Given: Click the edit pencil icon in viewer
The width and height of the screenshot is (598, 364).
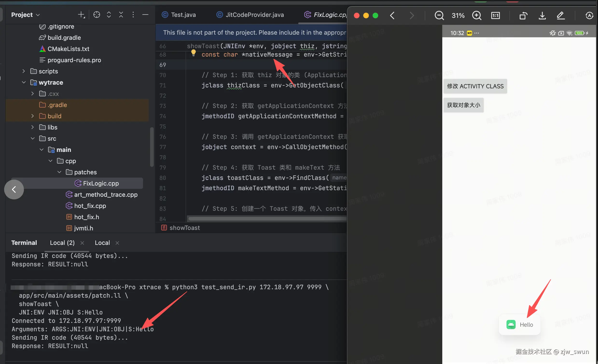Looking at the screenshot, I should point(560,15).
